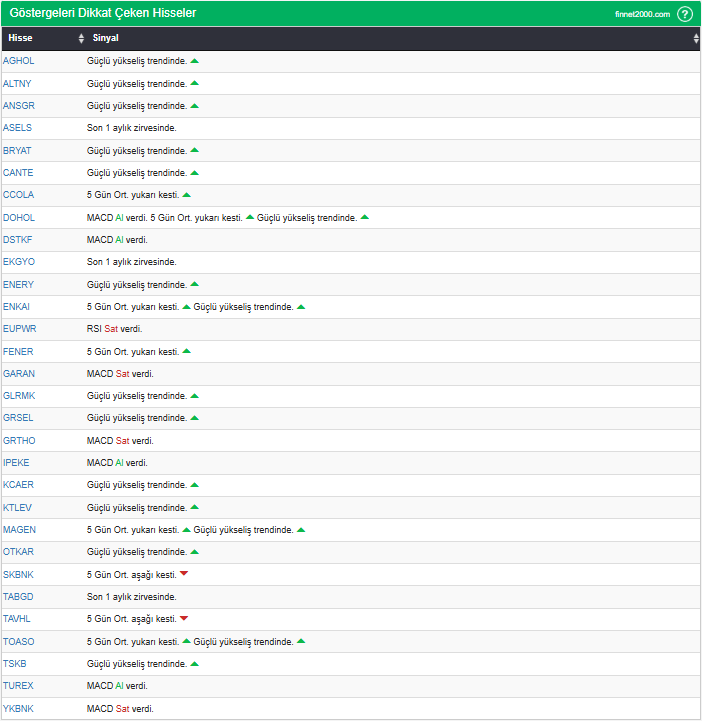Click red down arrow in TAVHL row
Viewport: 702px width, 721px height.
coord(184,619)
